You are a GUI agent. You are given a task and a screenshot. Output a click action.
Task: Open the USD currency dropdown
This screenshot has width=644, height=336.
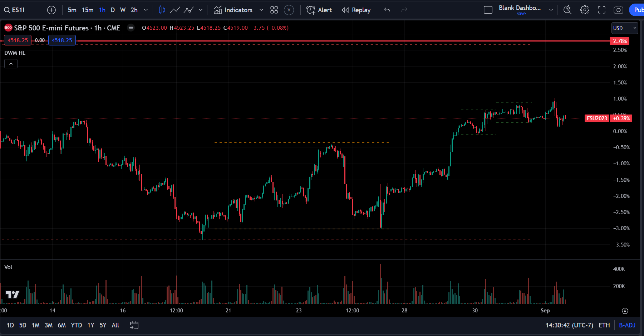click(x=624, y=28)
